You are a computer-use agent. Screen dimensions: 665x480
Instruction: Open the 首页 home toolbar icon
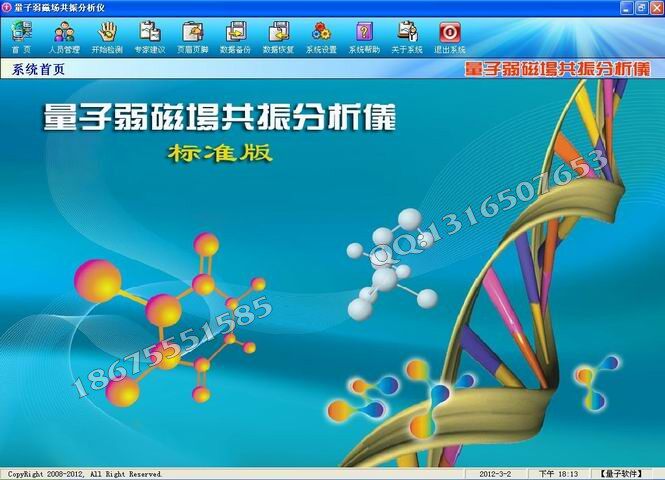20,35
